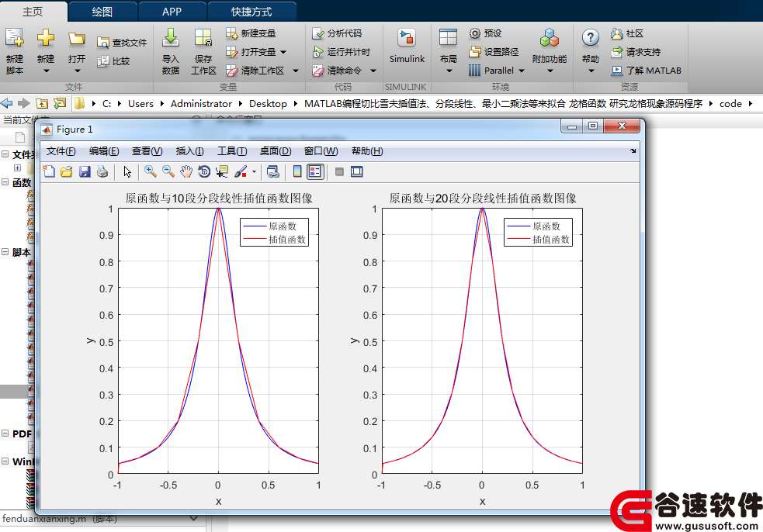763x532 pixels.
Task: Expand the Clear Workspace (清除工作区) dropdown
Action: point(296,71)
